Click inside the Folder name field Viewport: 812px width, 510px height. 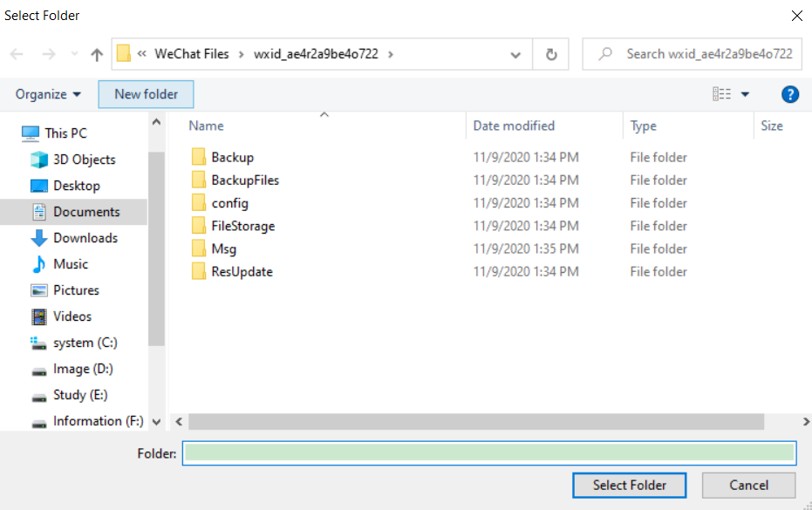[488, 452]
